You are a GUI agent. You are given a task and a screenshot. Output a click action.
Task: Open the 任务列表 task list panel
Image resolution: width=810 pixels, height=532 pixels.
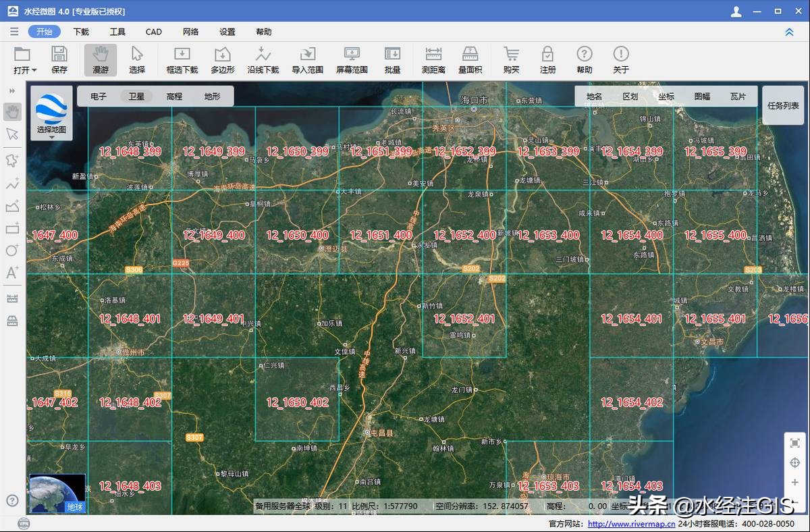tap(783, 105)
